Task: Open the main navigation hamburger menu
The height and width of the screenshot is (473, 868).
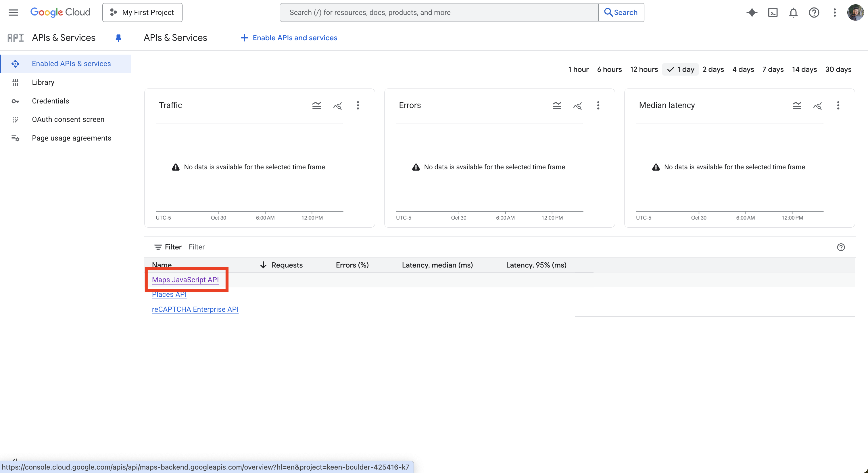Action: pyautogui.click(x=13, y=12)
